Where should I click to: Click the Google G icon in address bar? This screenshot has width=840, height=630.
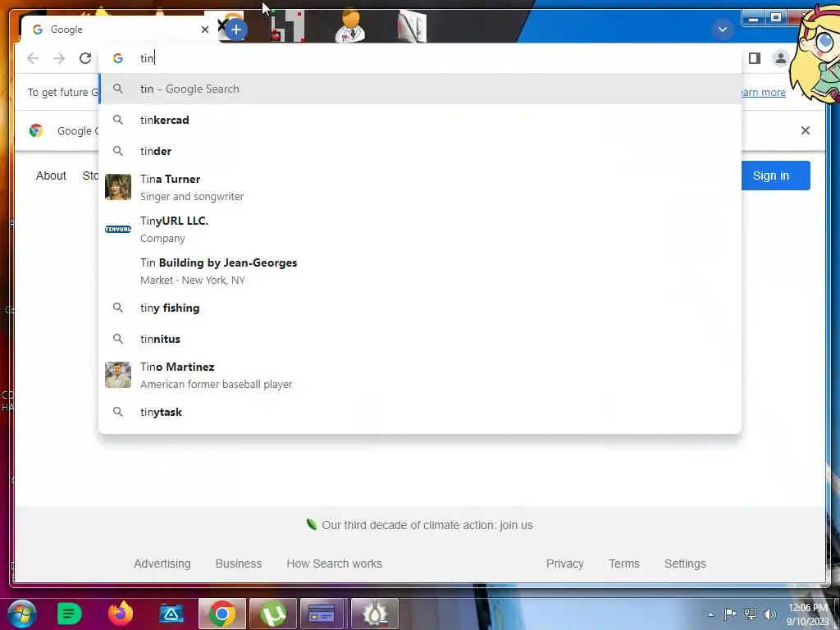point(118,58)
